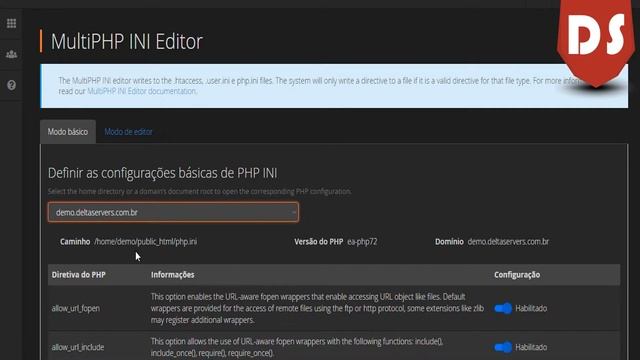Click the help question mark icon
Viewport: 640px width, 360px height.
11,85
